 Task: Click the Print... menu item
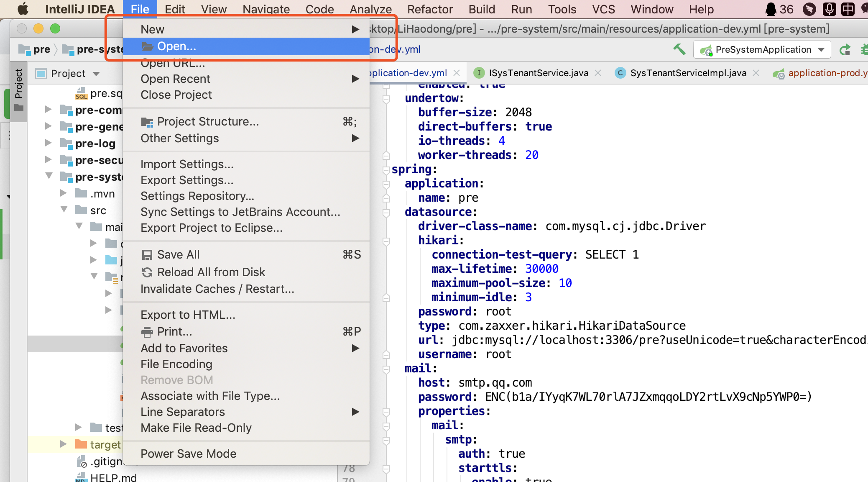coord(246,331)
